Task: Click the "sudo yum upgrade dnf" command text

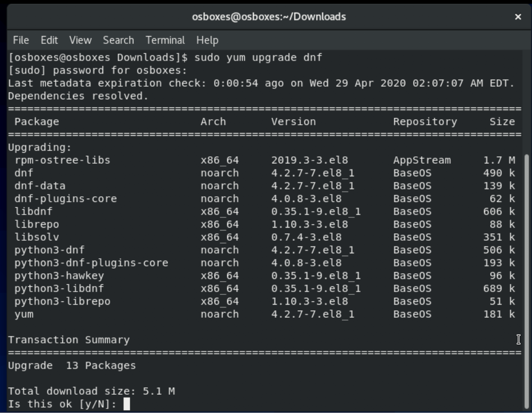Action: (258, 58)
